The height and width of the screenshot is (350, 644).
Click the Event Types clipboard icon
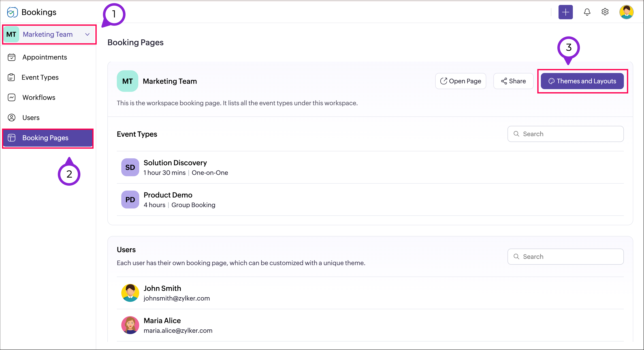click(x=11, y=77)
